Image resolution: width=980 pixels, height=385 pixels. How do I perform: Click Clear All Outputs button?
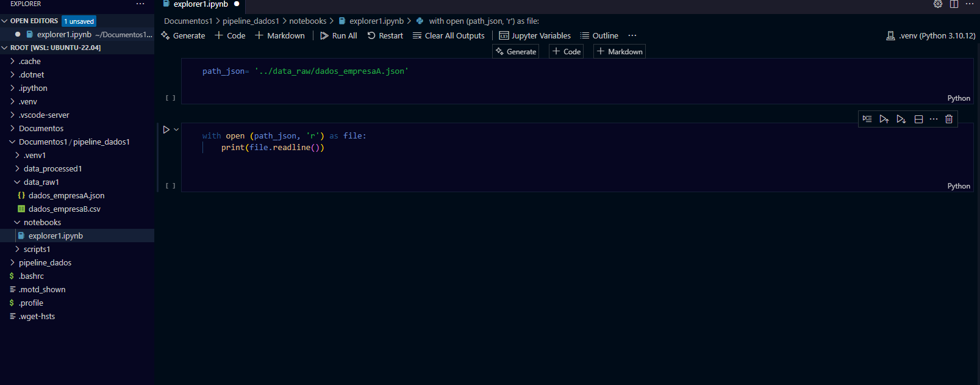coord(449,36)
